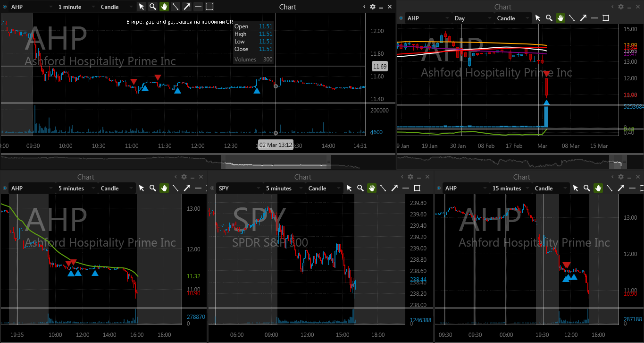644x343 pixels.
Task: Select the pointer tool in the AHP 5 minutes chart
Action: click(142, 188)
